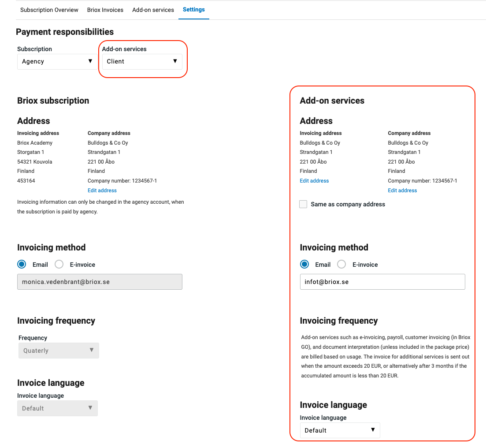Check Same as company address box
The image size is (486, 448).
303,204
